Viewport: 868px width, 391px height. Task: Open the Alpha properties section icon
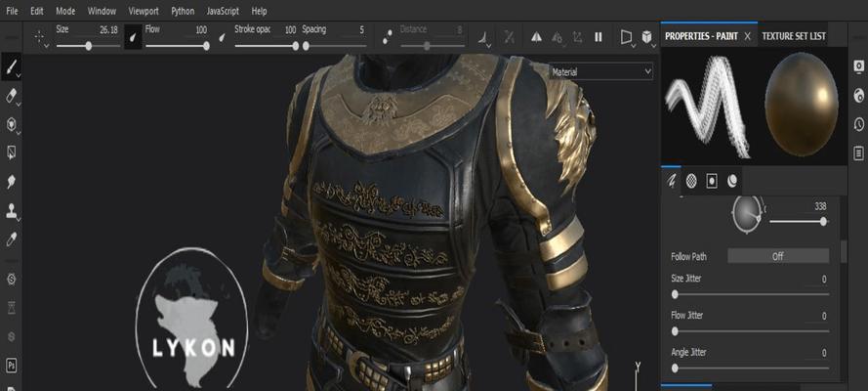click(691, 181)
